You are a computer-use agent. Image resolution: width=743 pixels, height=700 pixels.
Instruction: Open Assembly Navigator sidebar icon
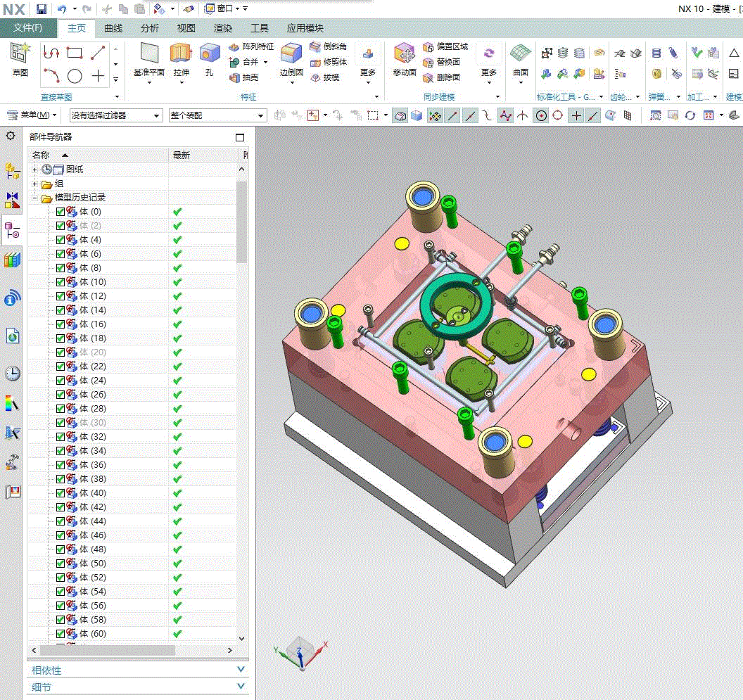tap(13, 171)
